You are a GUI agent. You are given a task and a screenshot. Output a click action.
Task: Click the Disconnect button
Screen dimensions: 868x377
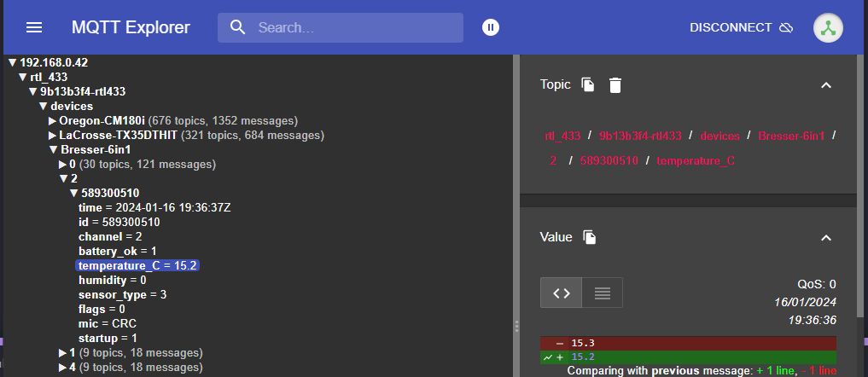(x=741, y=27)
